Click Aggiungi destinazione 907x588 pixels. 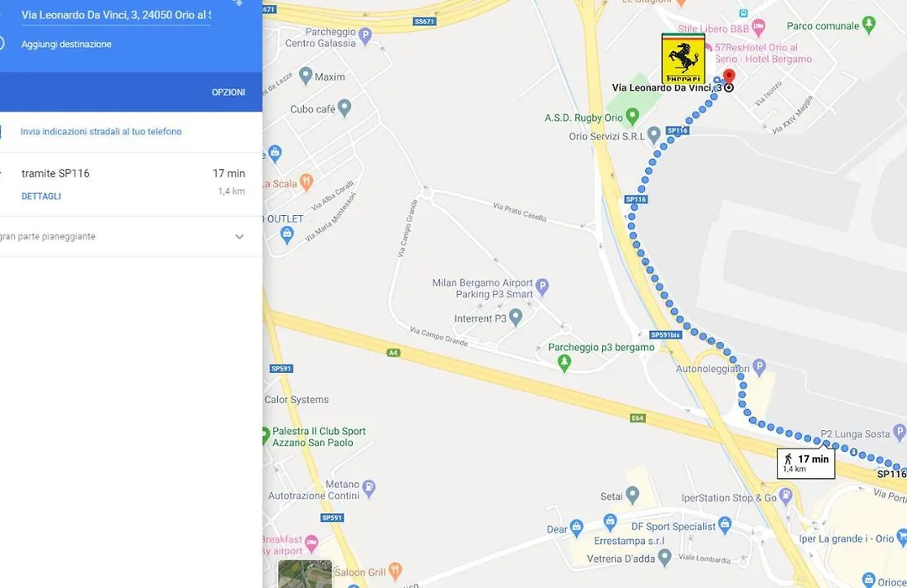(x=66, y=44)
